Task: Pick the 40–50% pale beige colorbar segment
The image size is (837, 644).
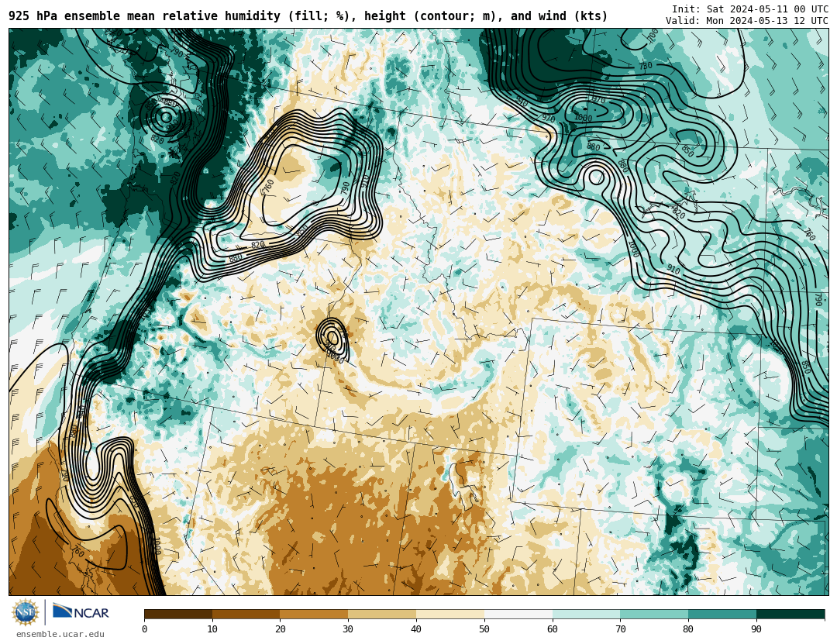Action: click(x=450, y=614)
